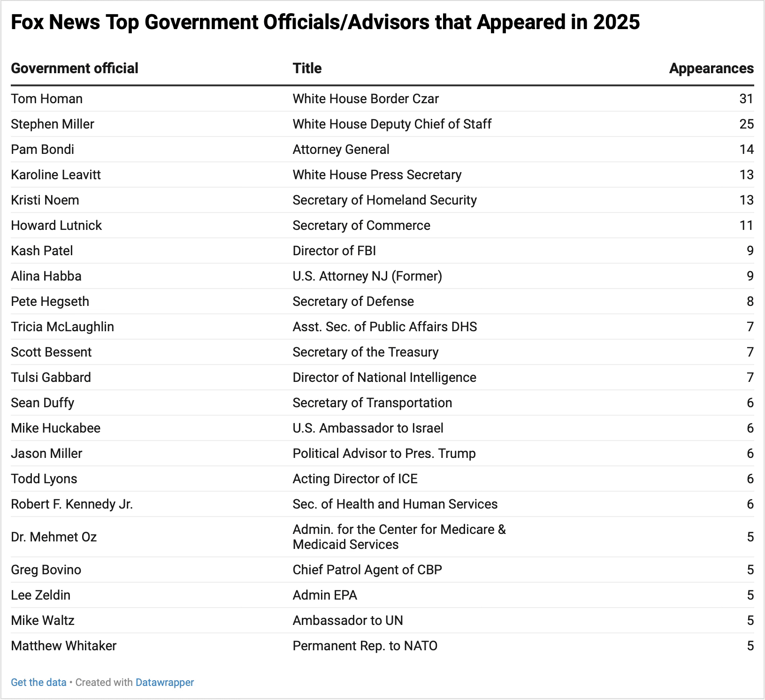Select the name 'Pete Hegseth'
Screen dimensions: 765x700
50,301
